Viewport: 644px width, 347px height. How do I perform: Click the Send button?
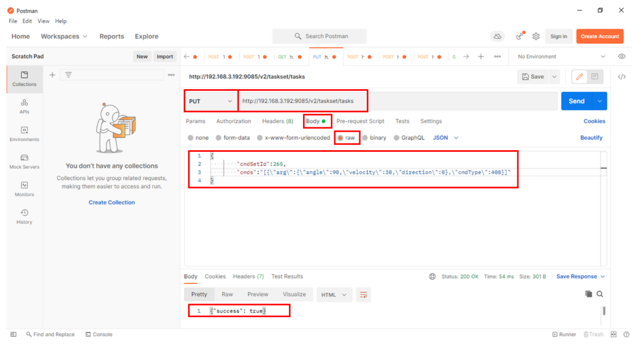[x=576, y=101]
